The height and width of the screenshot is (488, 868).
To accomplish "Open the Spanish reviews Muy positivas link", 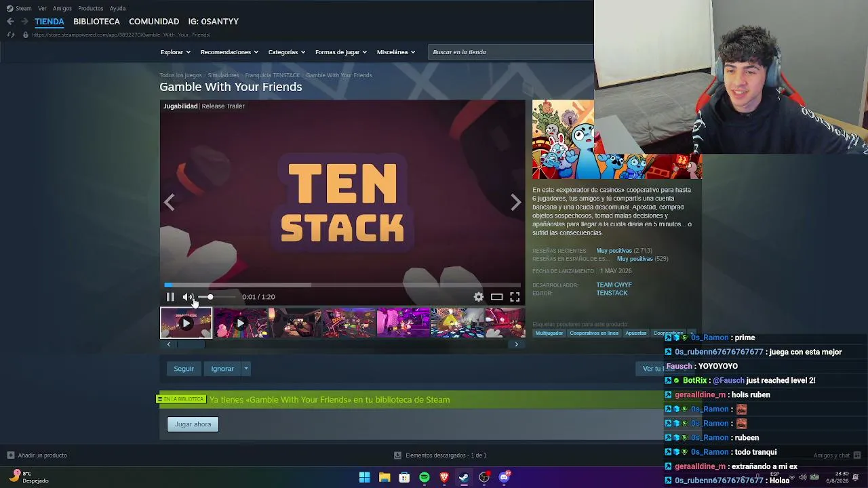I will [x=635, y=259].
